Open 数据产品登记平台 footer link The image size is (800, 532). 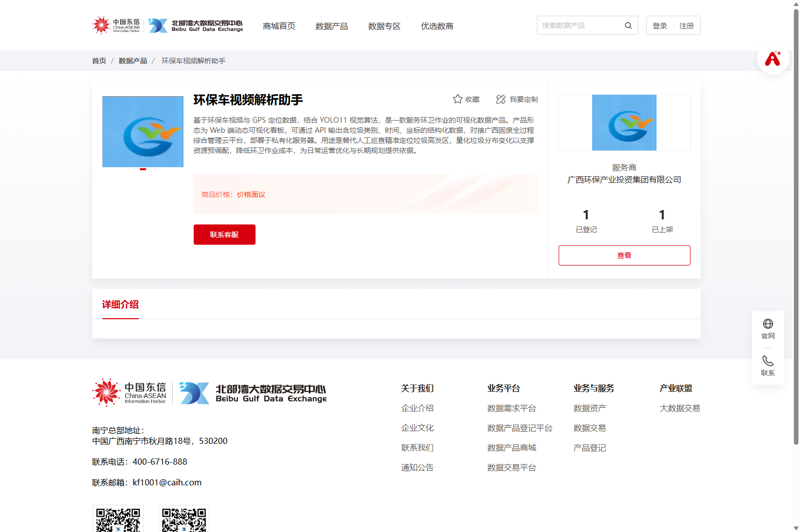[x=520, y=428]
